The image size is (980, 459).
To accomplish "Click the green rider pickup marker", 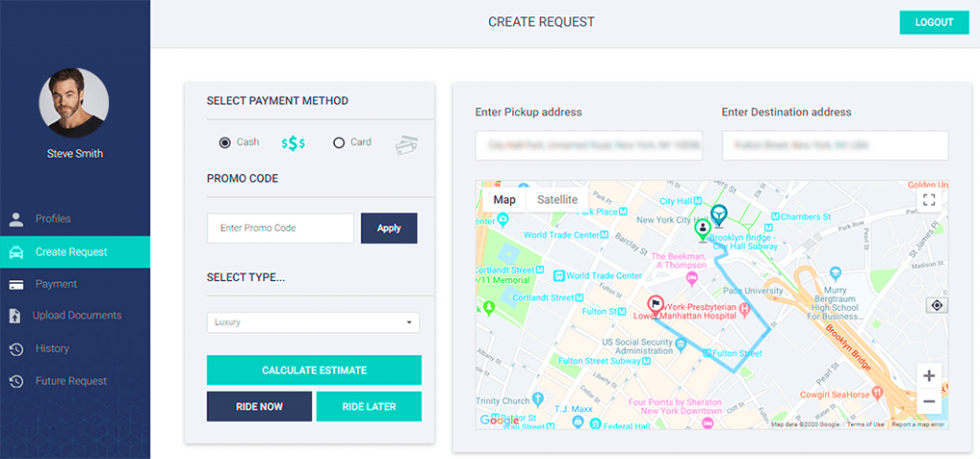I will 703,229.
